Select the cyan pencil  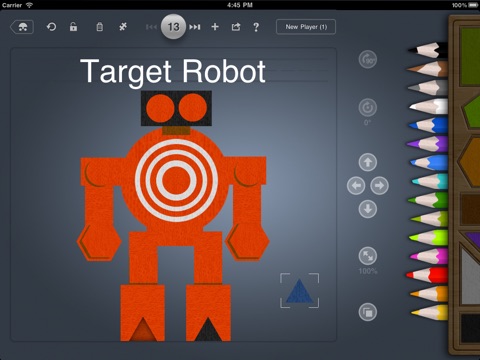(x=430, y=182)
